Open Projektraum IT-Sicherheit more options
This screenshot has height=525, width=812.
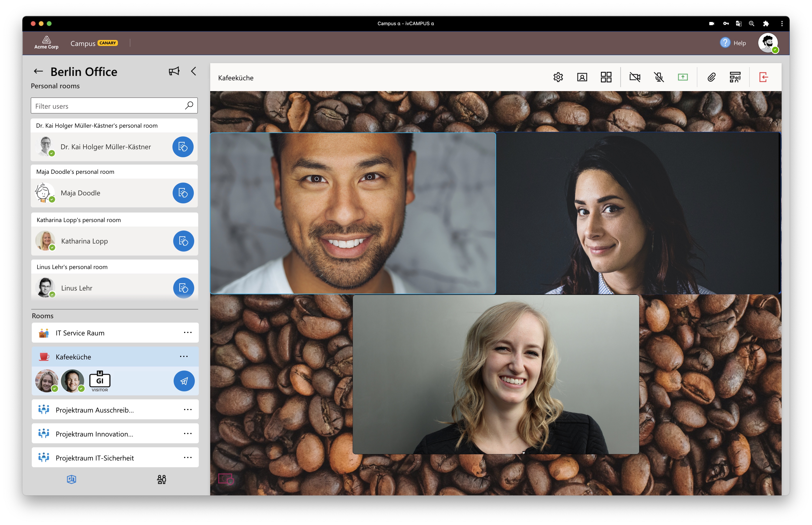coord(187,457)
